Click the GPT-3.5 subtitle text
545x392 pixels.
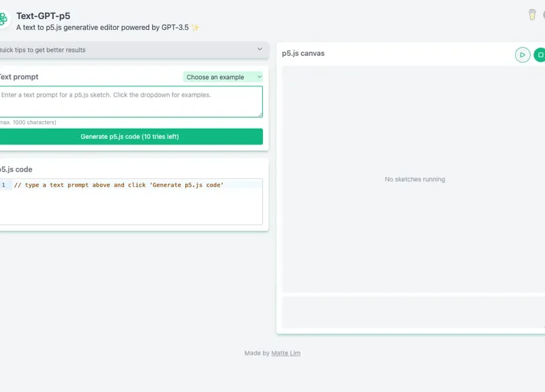point(103,27)
